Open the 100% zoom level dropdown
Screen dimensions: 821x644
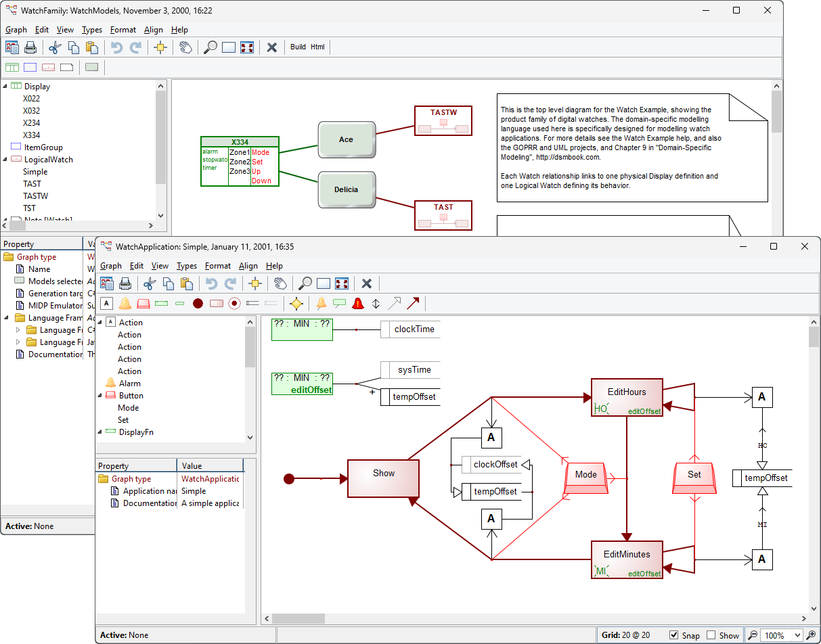pyautogui.click(x=797, y=635)
